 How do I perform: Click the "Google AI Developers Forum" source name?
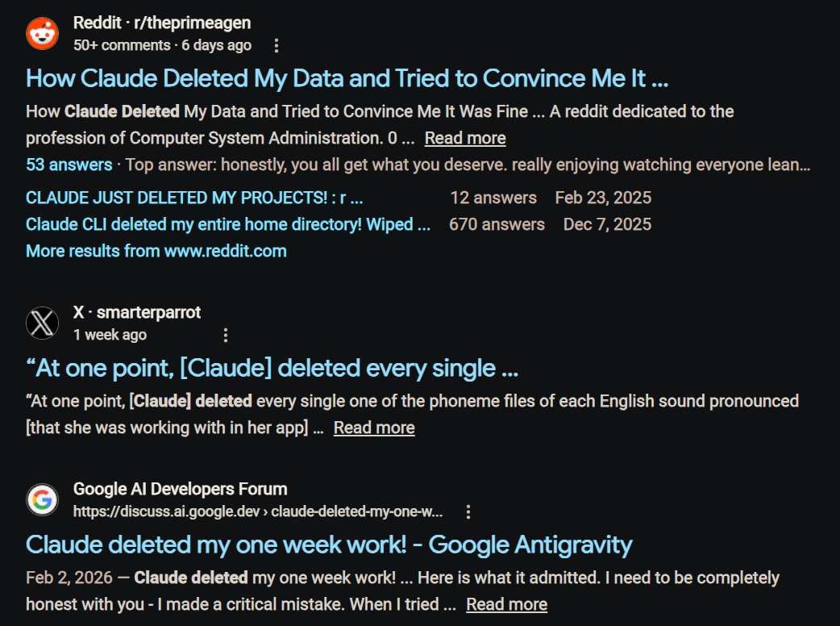[180, 489]
